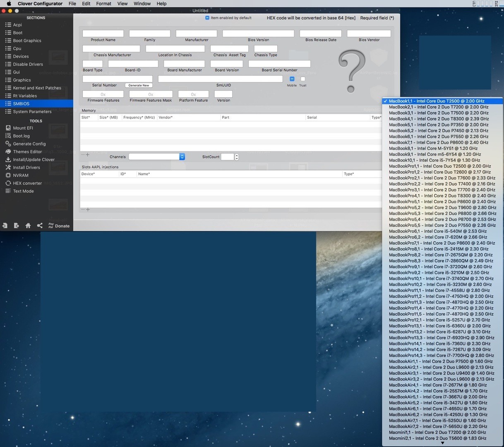504x447 pixels.
Task: Toggle the Mobile checkbox
Action: tap(292, 79)
